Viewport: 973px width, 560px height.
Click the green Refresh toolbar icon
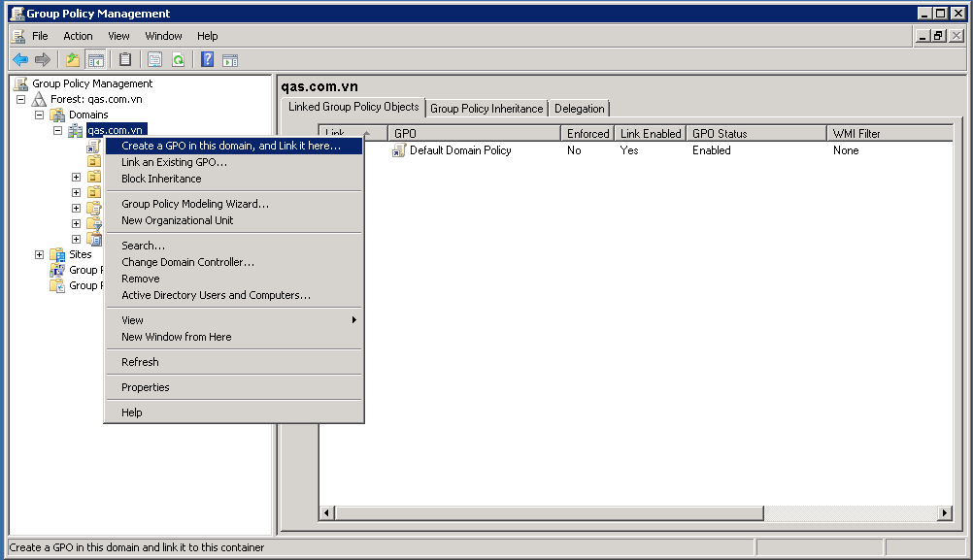(x=179, y=60)
